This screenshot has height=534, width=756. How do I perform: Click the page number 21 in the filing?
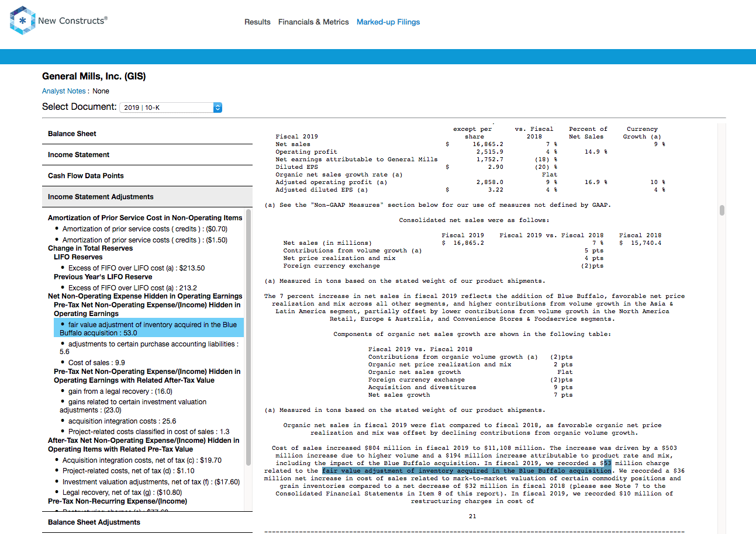[472, 516]
